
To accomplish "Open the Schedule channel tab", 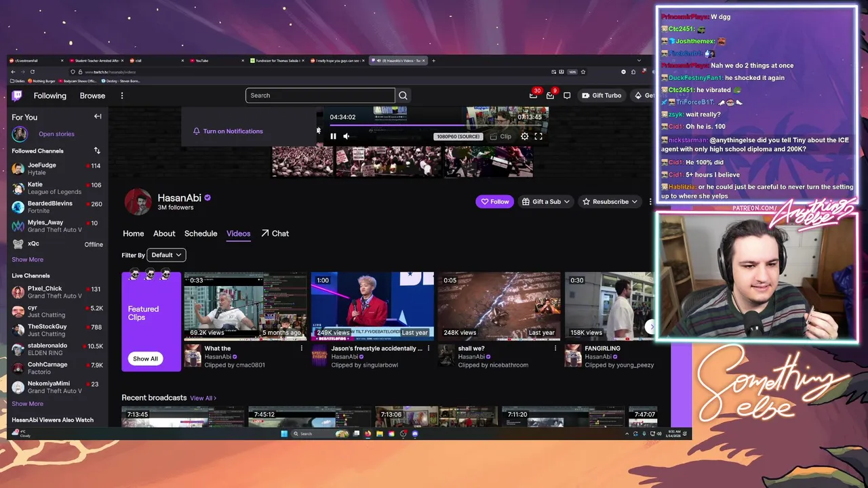I will point(201,233).
